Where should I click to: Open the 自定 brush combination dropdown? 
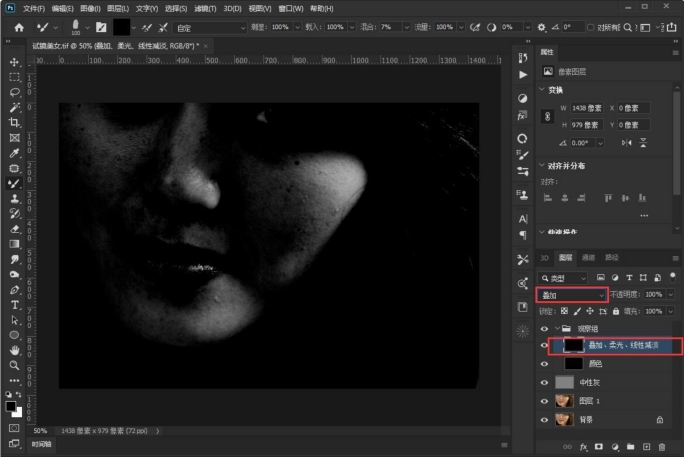tap(210, 28)
